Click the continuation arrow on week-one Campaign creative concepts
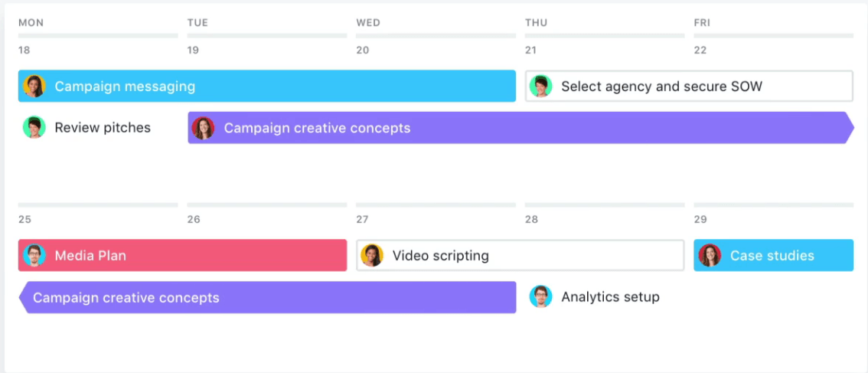Image resolution: width=868 pixels, height=373 pixels. (x=849, y=128)
